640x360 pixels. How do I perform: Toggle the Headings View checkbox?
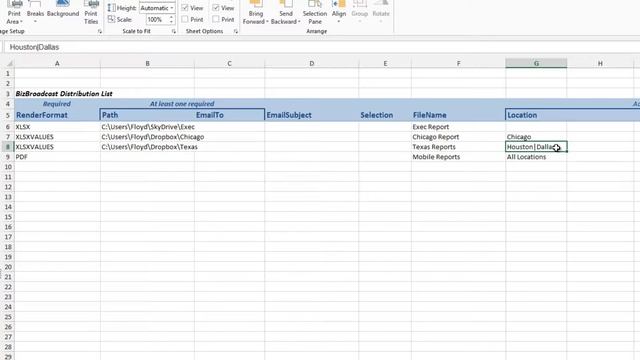(216, 8)
